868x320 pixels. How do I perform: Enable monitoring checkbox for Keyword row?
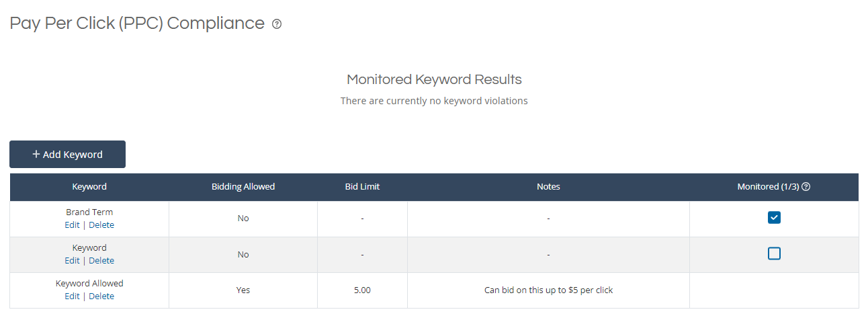pos(774,253)
